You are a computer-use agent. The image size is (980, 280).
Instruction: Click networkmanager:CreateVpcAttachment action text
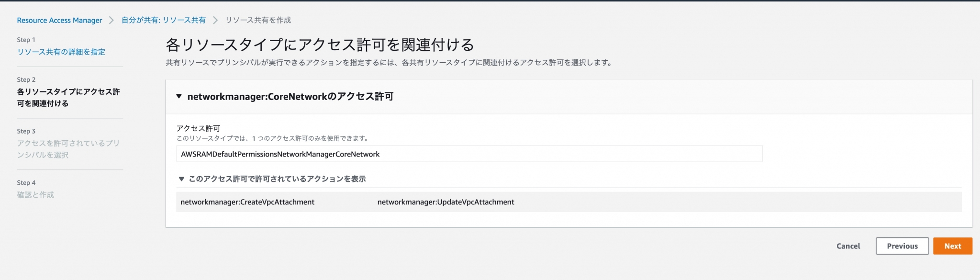pos(247,202)
